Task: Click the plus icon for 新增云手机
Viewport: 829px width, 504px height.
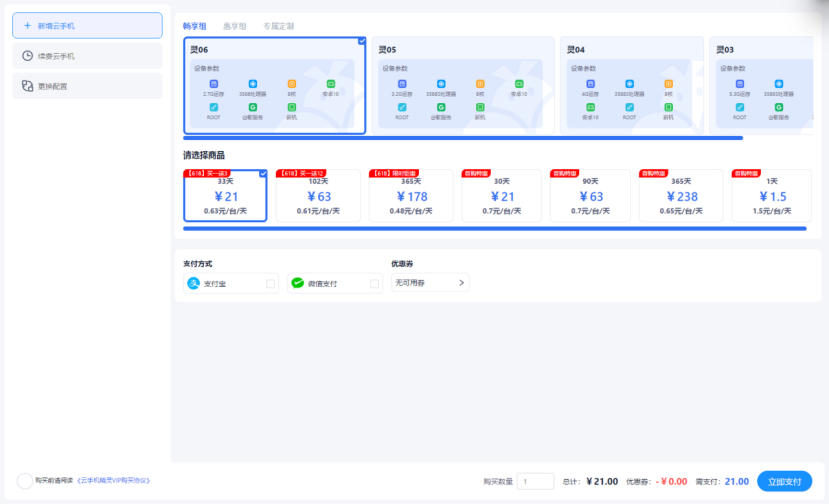Action: (27, 25)
